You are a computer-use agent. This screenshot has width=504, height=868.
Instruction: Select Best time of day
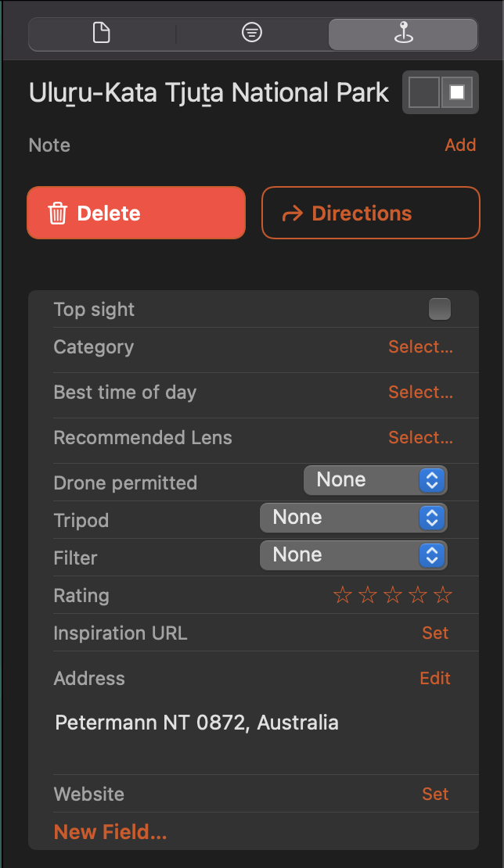coord(420,393)
